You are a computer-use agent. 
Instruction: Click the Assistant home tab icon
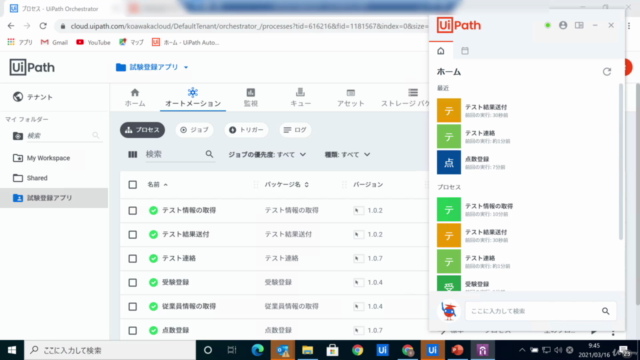pyautogui.click(x=441, y=51)
